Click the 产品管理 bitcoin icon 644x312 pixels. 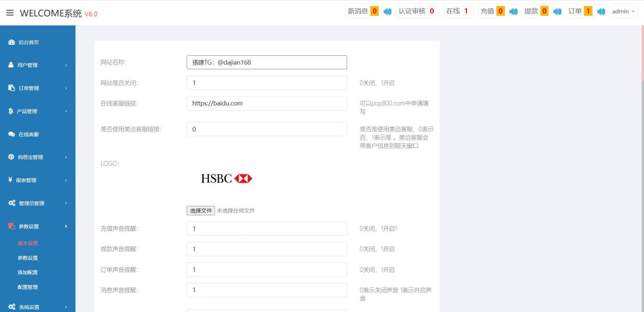[x=11, y=111]
